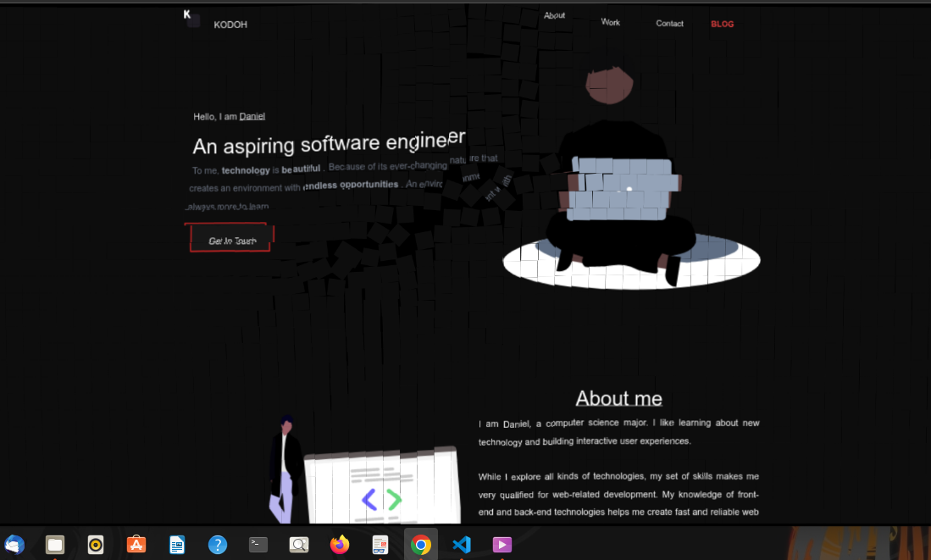Launch the purple video player icon
931x560 pixels.
[502, 545]
